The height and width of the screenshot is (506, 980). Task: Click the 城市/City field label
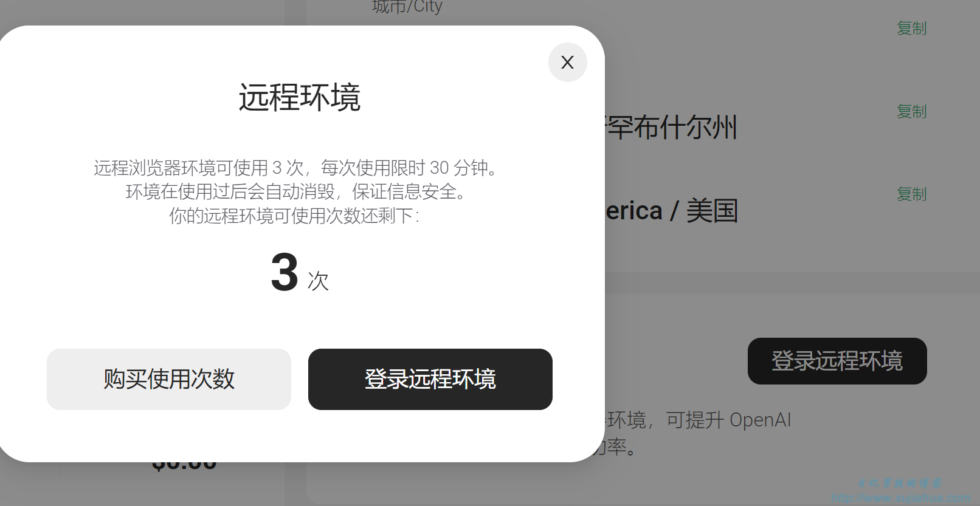[x=407, y=6]
